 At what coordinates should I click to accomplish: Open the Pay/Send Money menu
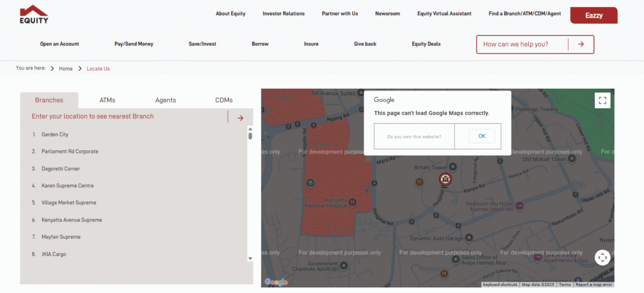point(134,44)
